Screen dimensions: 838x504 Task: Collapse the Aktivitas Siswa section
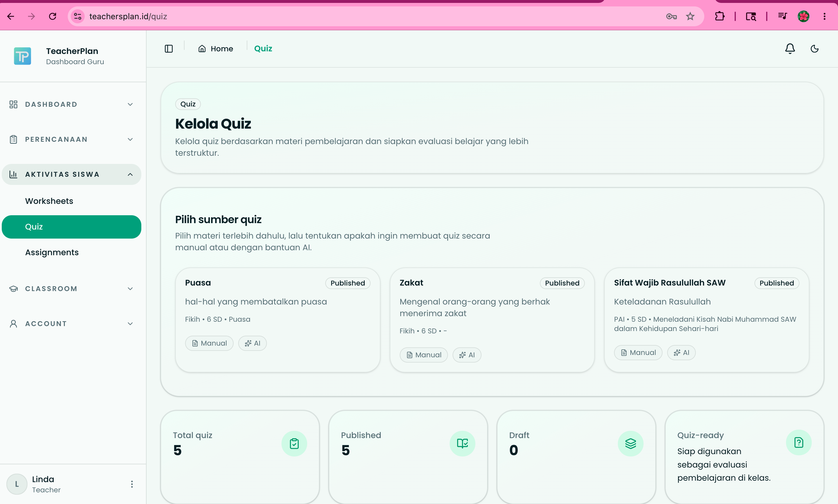pos(72,174)
